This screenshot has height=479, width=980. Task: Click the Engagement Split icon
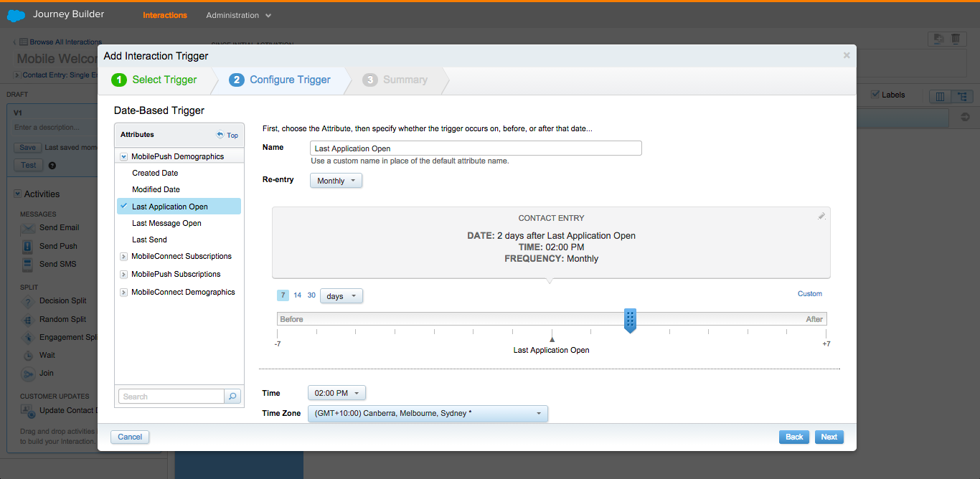point(28,337)
